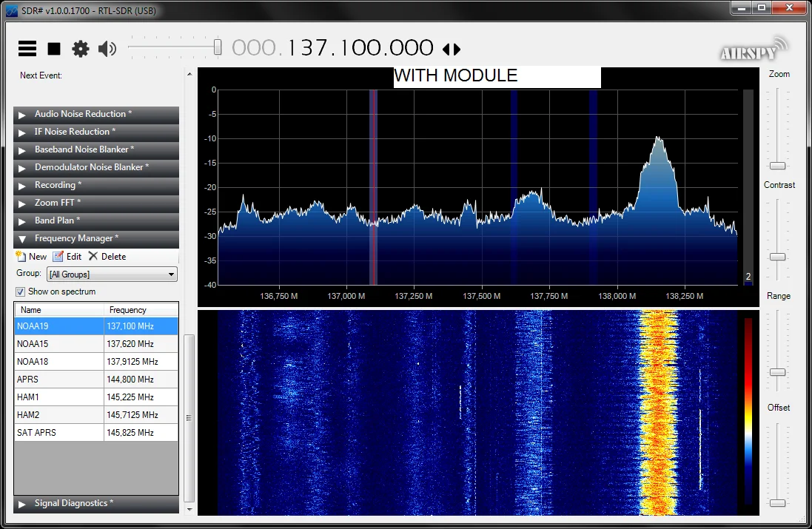This screenshot has width=812, height=529.
Task: Click the Range slider handle
Action: click(777, 372)
